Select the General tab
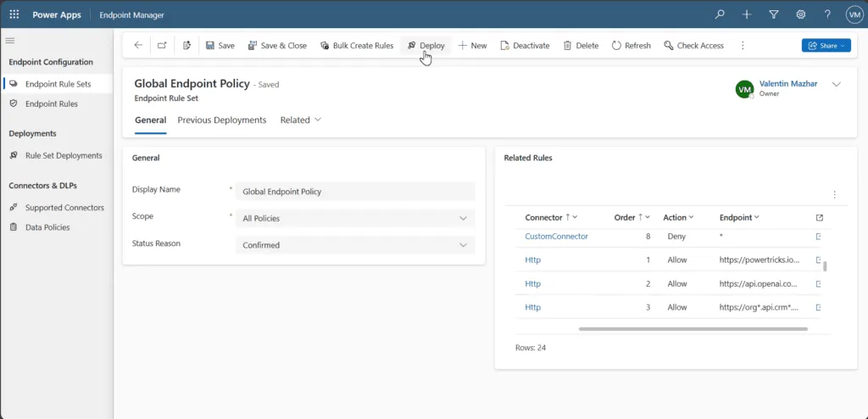This screenshot has width=868, height=419. click(x=151, y=120)
